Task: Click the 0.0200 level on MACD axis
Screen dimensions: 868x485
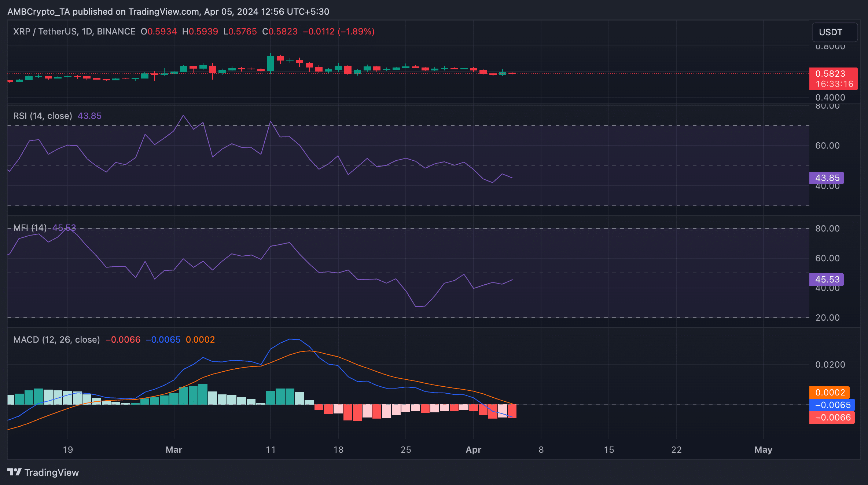Action: coord(830,365)
